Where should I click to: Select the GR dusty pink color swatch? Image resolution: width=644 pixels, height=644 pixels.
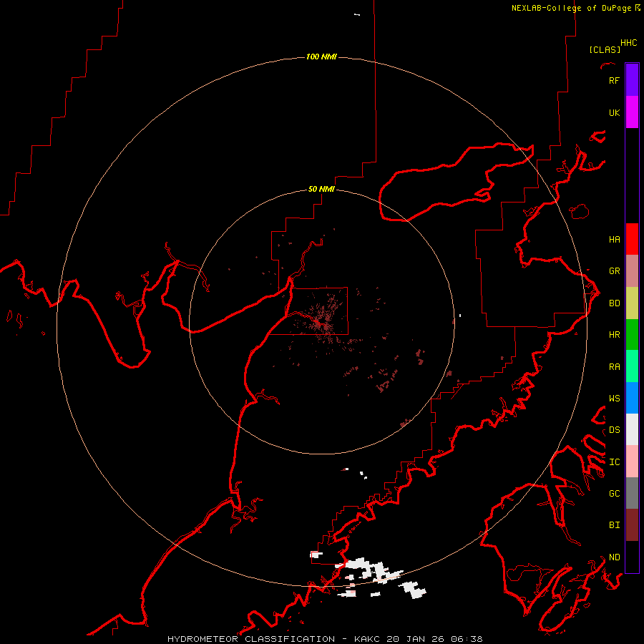click(632, 271)
